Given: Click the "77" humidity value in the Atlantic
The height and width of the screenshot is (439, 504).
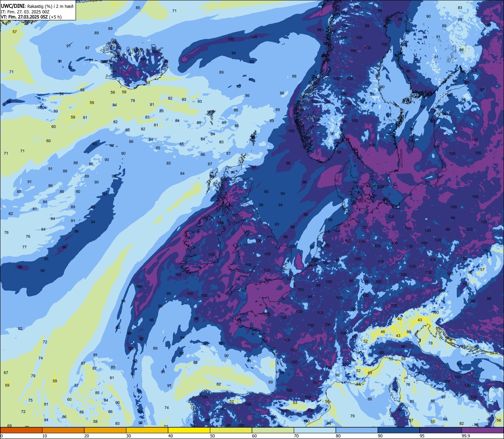Looking at the screenshot, I should (24, 247).
